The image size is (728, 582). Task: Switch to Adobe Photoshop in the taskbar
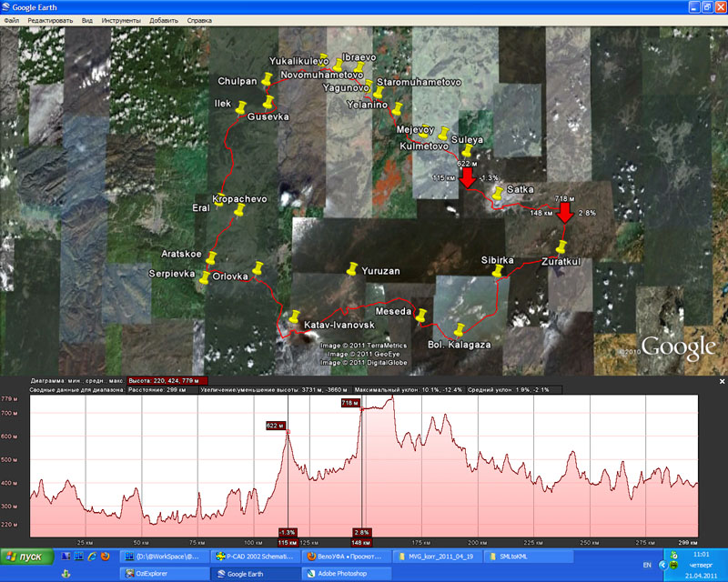tap(346, 574)
